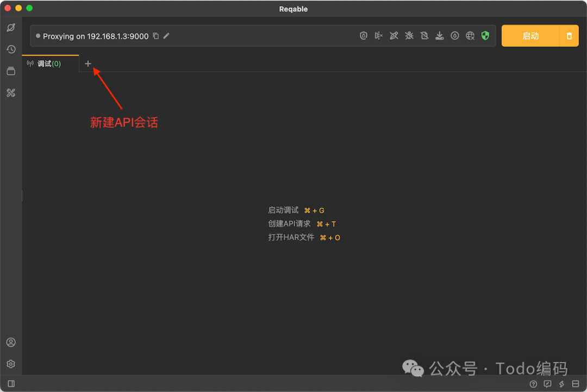Copy the proxy address with the copy icon
The height and width of the screenshot is (392, 587).
tap(155, 36)
